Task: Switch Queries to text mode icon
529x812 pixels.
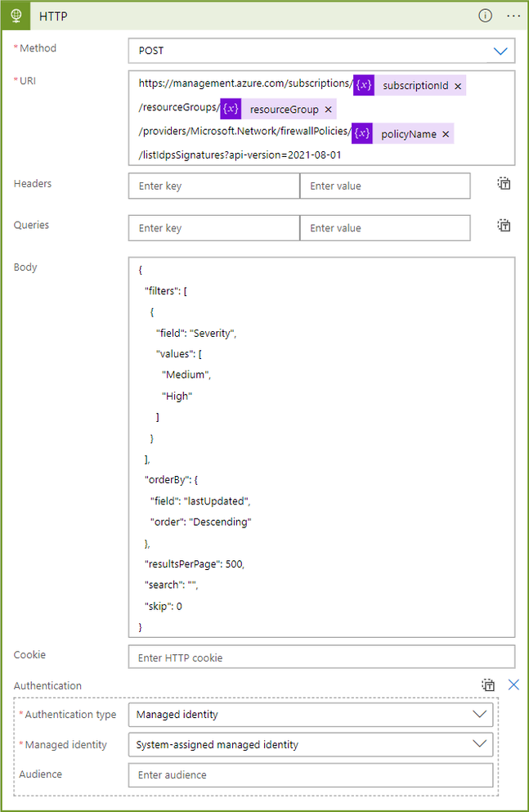Action: point(504,225)
